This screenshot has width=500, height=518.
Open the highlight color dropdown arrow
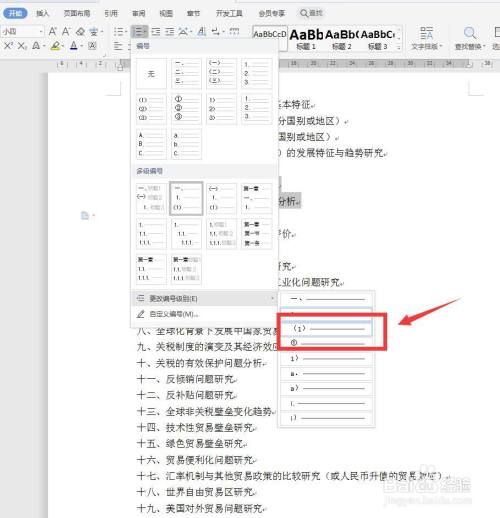pyautogui.click(x=63, y=46)
